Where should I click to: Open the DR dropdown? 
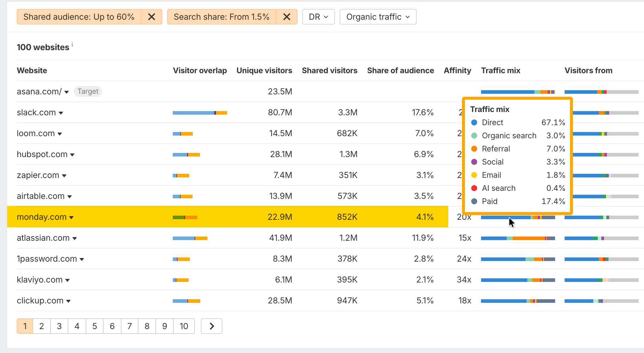tap(318, 17)
